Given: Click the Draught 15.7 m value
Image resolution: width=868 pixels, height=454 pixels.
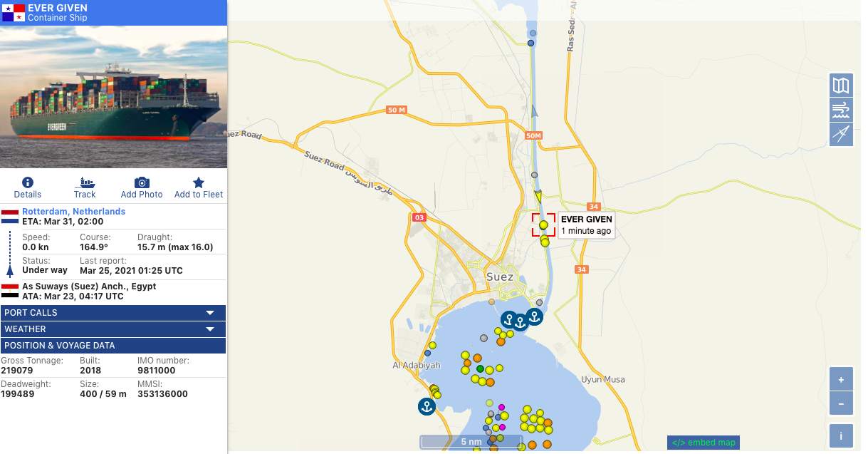Looking at the screenshot, I should pos(175,247).
